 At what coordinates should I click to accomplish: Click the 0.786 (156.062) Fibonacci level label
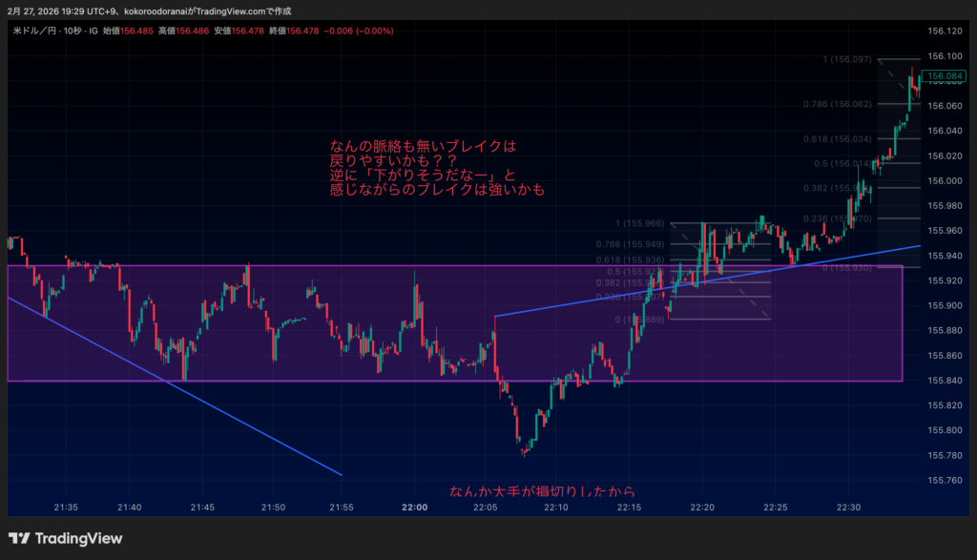tap(837, 104)
